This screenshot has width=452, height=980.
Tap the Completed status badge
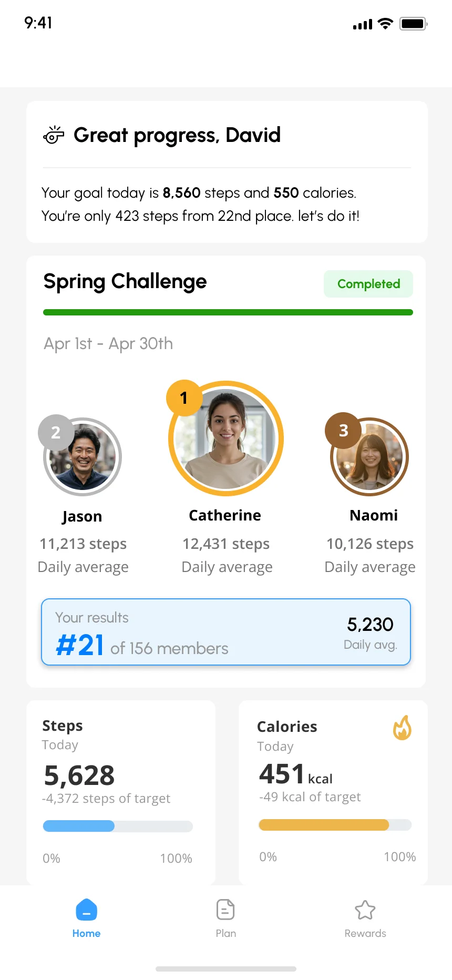tap(368, 284)
